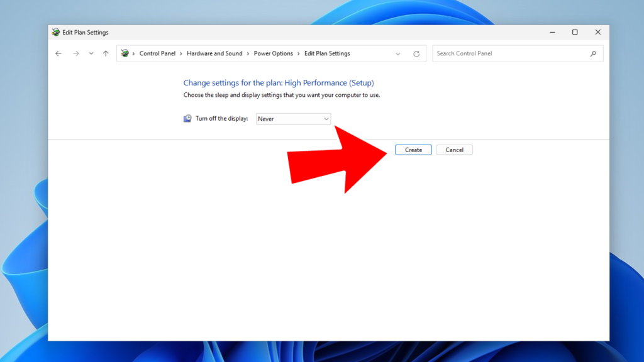Click the Search Control Panel field
Image resolution: width=644 pixels, height=362 pixels.
click(518, 53)
